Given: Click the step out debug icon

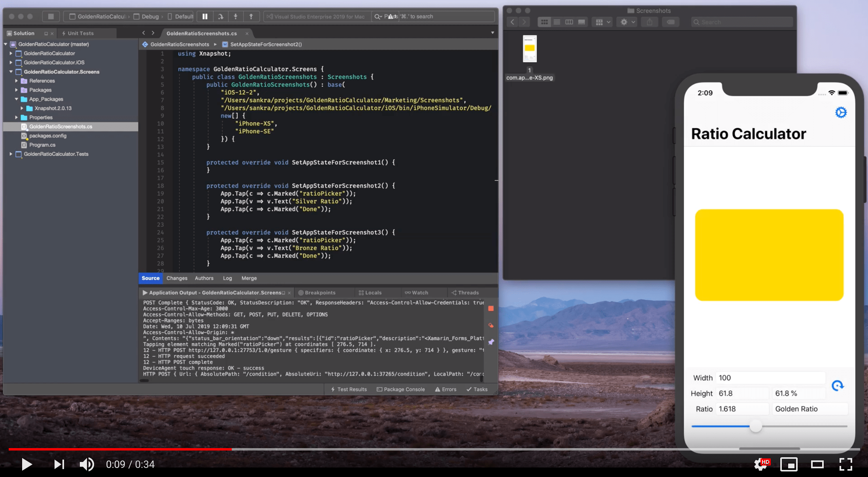Looking at the screenshot, I should (x=251, y=16).
